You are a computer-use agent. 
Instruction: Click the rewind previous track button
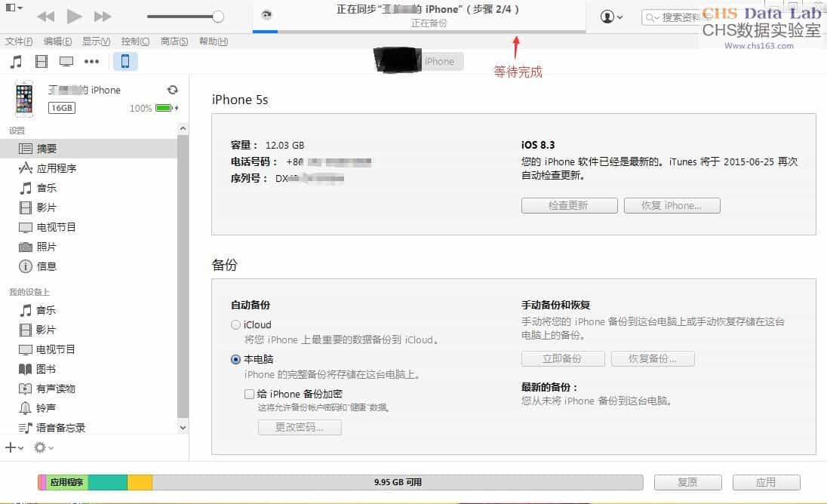46,17
